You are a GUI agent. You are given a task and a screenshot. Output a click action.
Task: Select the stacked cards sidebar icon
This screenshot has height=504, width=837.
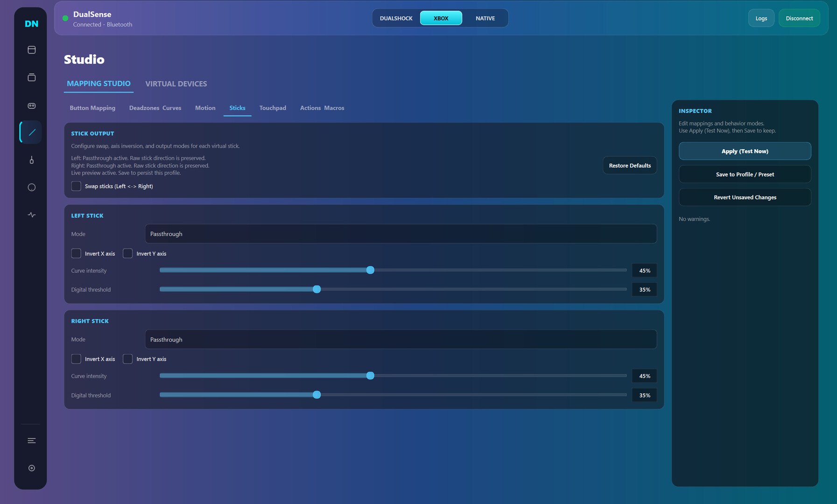coord(31,77)
